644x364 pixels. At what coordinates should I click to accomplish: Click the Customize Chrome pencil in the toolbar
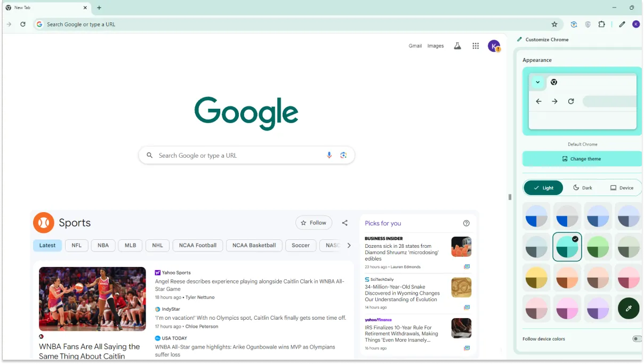622,24
